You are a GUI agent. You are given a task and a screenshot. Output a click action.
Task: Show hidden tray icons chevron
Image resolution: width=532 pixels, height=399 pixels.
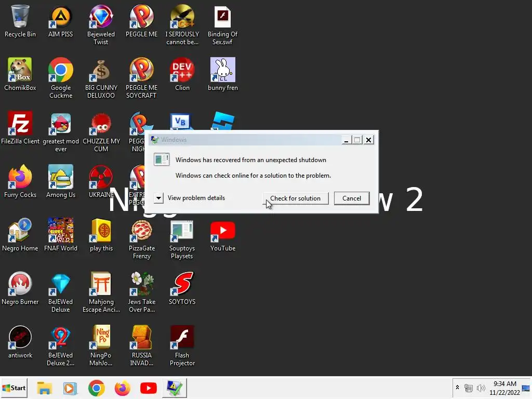click(x=457, y=388)
